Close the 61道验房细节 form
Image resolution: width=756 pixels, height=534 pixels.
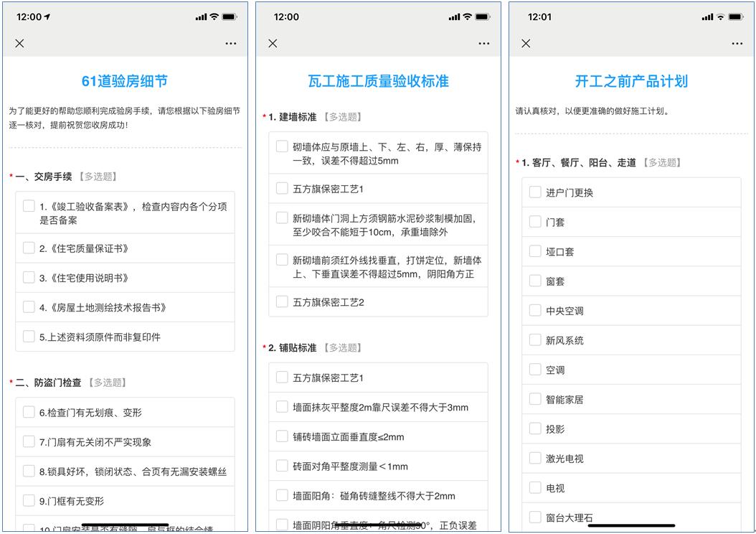pyautogui.click(x=19, y=43)
